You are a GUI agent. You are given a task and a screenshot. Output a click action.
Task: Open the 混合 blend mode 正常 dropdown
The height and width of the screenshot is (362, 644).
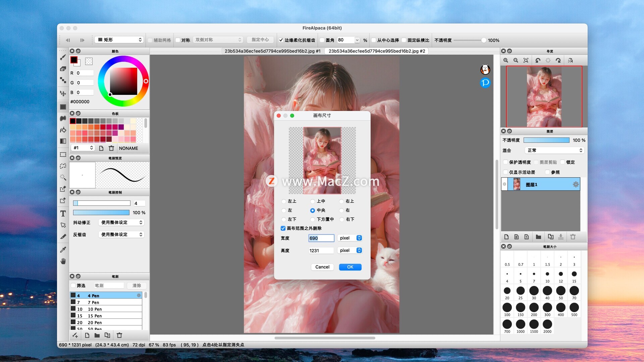(554, 150)
